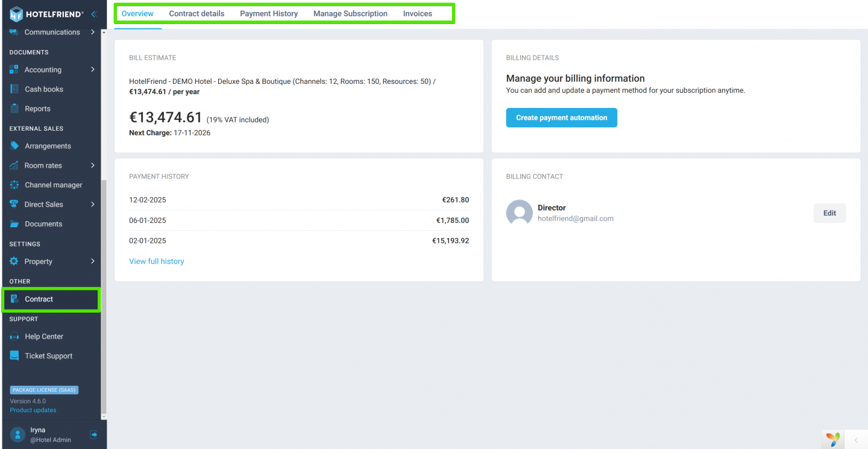Open the Invoices tab

[x=418, y=13]
